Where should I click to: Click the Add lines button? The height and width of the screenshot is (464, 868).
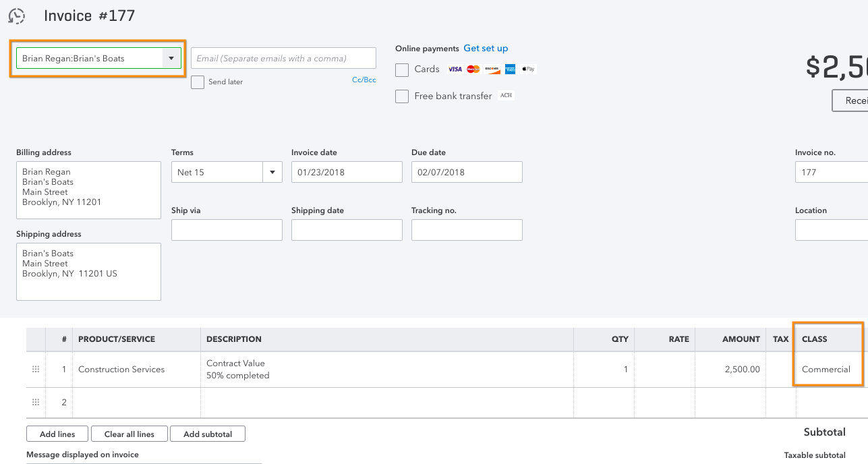point(57,434)
